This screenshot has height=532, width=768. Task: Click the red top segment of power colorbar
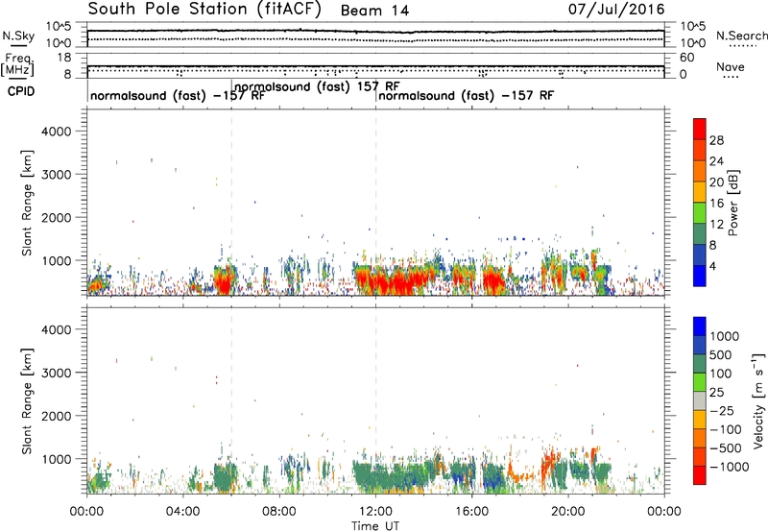pyautogui.click(x=700, y=129)
